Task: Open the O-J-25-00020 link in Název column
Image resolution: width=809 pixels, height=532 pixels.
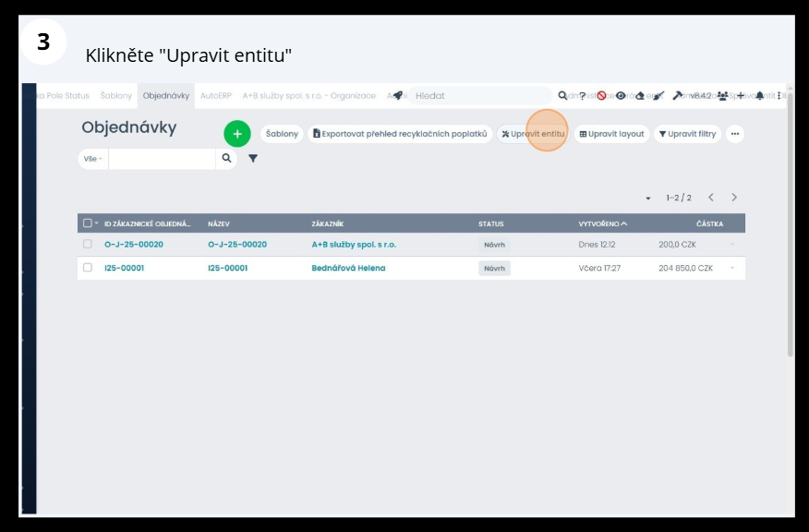Action: (x=237, y=244)
